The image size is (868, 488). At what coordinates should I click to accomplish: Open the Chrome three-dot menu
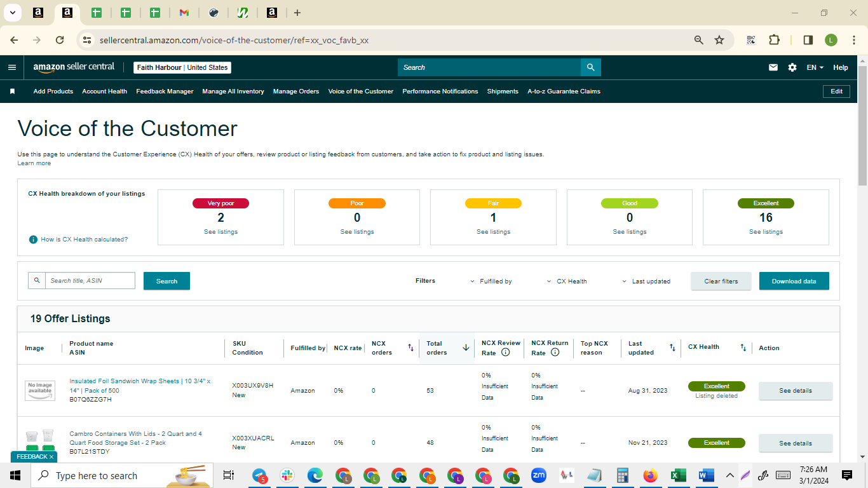tap(853, 40)
